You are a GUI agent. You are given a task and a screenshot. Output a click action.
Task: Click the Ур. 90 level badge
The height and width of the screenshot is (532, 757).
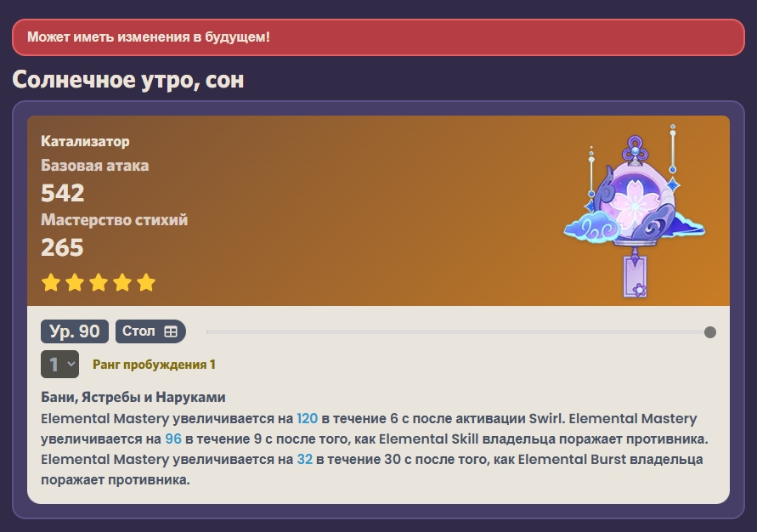pyautogui.click(x=75, y=331)
